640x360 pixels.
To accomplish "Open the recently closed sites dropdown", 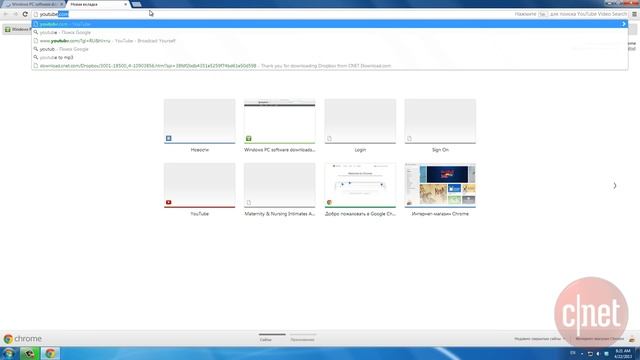I will [540, 339].
